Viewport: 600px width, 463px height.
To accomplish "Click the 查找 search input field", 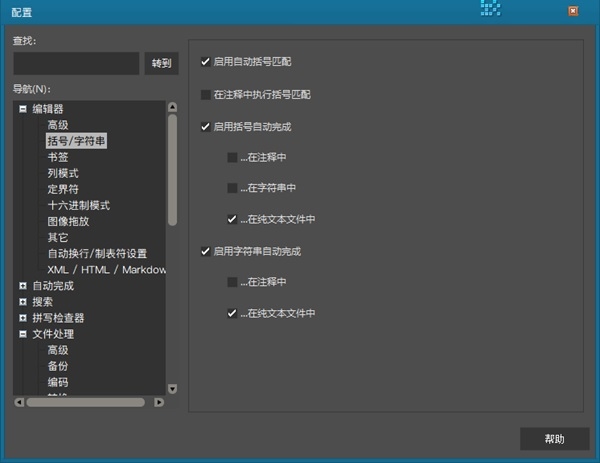I will click(x=76, y=63).
